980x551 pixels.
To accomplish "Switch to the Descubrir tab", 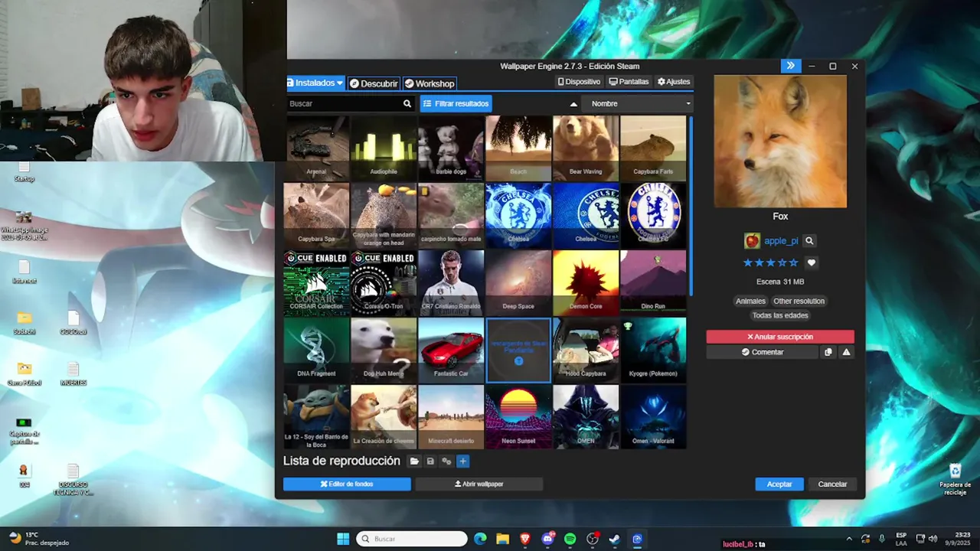I will click(x=374, y=83).
